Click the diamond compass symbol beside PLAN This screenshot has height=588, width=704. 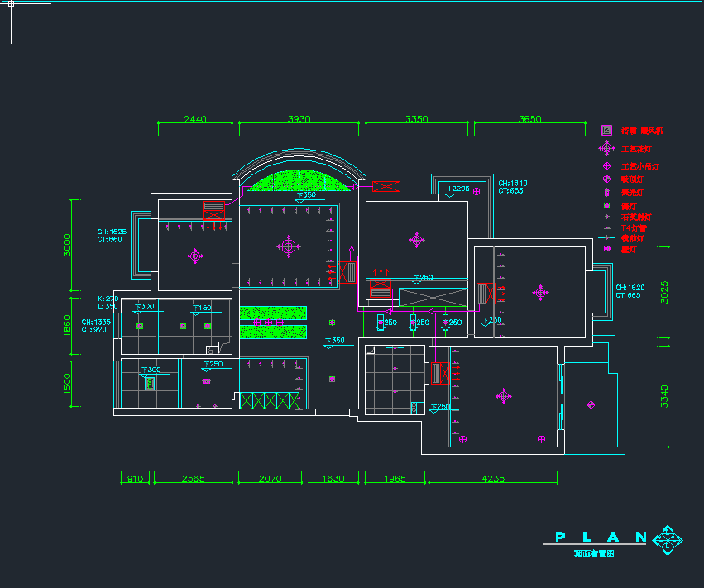click(x=668, y=540)
